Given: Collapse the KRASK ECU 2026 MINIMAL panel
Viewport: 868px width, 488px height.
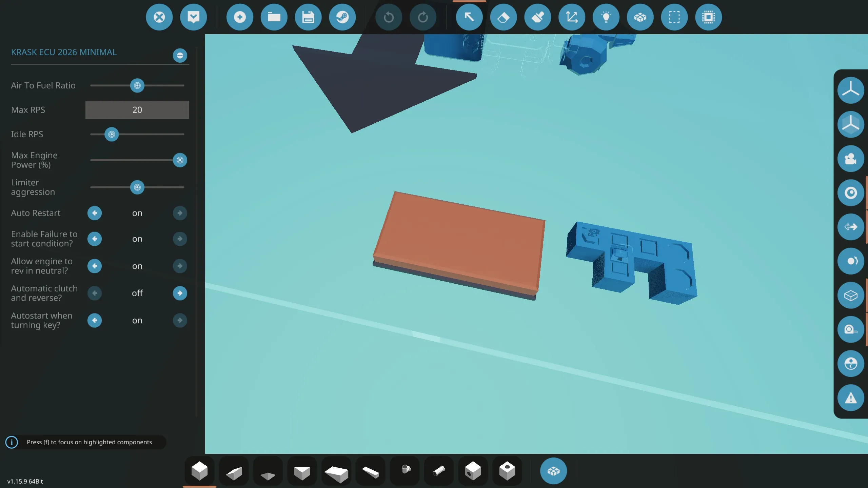Looking at the screenshot, I should [x=180, y=56].
